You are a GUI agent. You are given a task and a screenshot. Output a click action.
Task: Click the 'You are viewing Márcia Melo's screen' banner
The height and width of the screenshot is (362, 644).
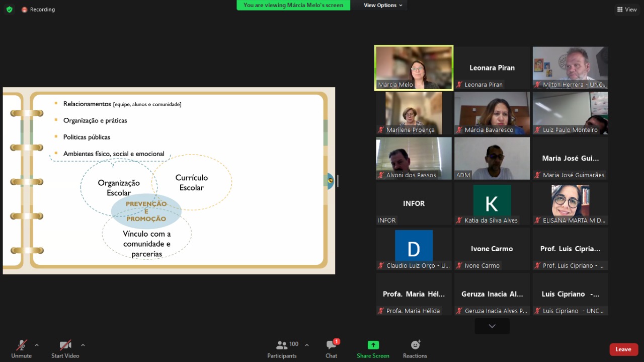click(x=293, y=5)
